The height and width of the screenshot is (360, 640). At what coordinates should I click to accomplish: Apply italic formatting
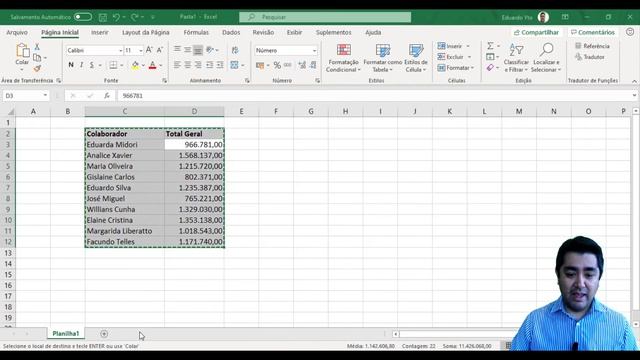[81, 65]
